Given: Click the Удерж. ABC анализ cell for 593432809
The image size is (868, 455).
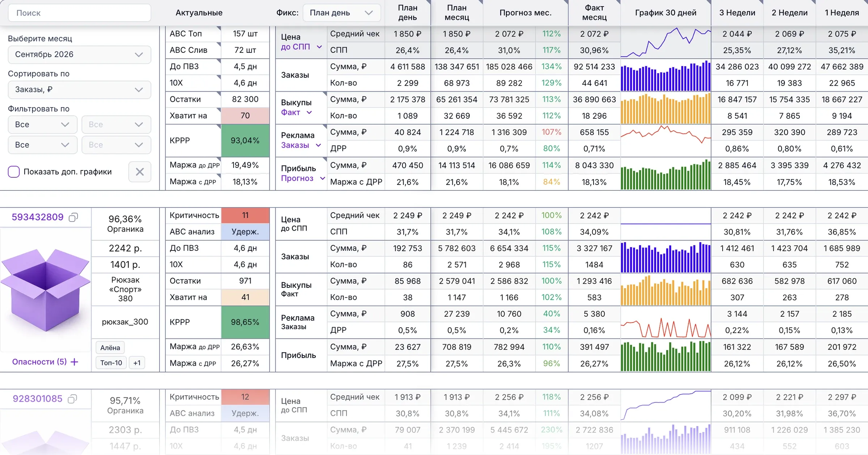Looking at the screenshot, I should pos(245,232).
